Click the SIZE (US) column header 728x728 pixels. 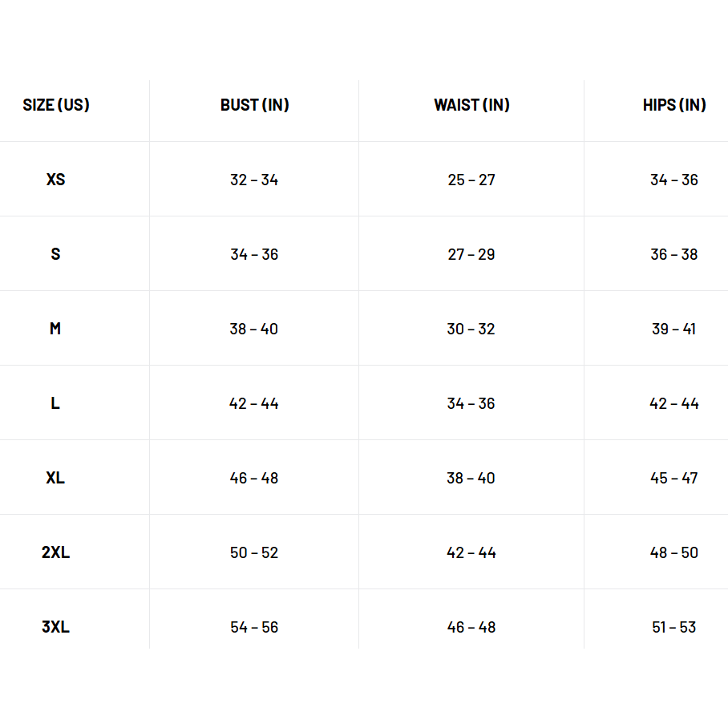pyautogui.click(x=56, y=105)
